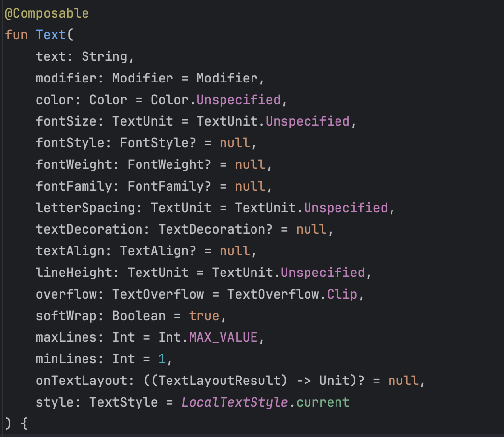The height and width of the screenshot is (437, 504).
Task: Click TextOverflow.Clip default value
Action: click(x=292, y=294)
